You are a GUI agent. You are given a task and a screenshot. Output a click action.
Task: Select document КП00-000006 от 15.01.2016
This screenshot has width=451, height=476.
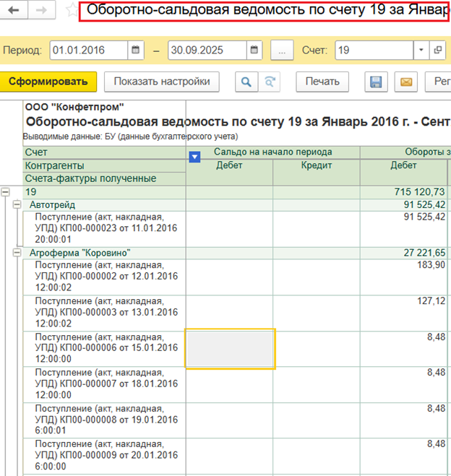104,348
